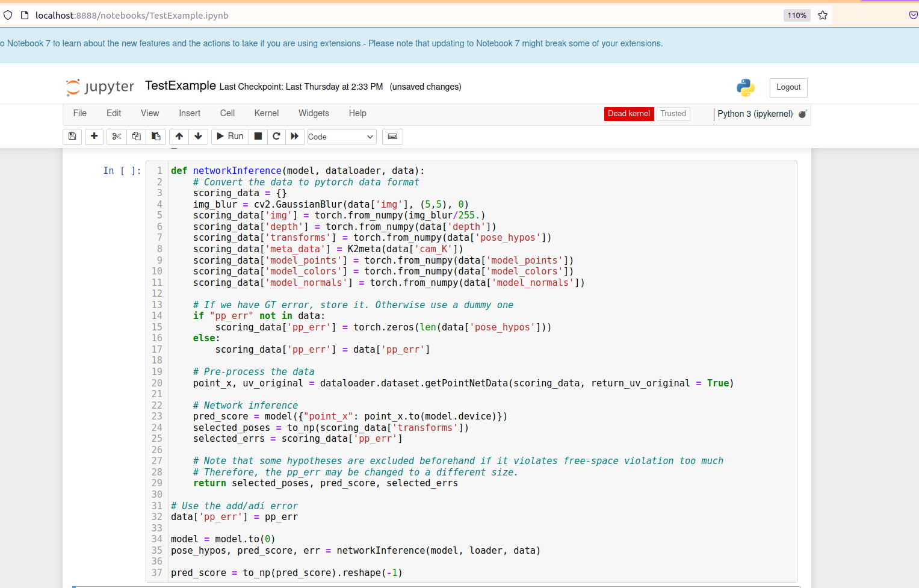The image size is (919, 588).
Task: Click the browser address bar
Action: pos(361,16)
